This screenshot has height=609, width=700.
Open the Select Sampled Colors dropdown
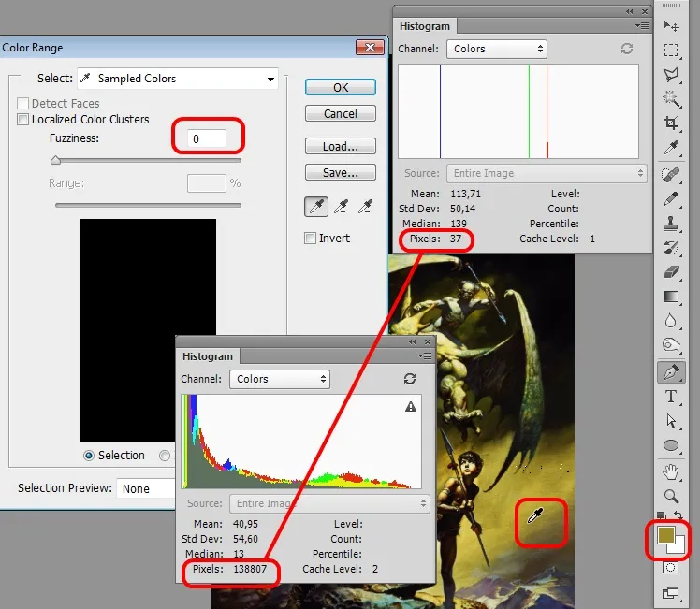pyautogui.click(x=178, y=79)
